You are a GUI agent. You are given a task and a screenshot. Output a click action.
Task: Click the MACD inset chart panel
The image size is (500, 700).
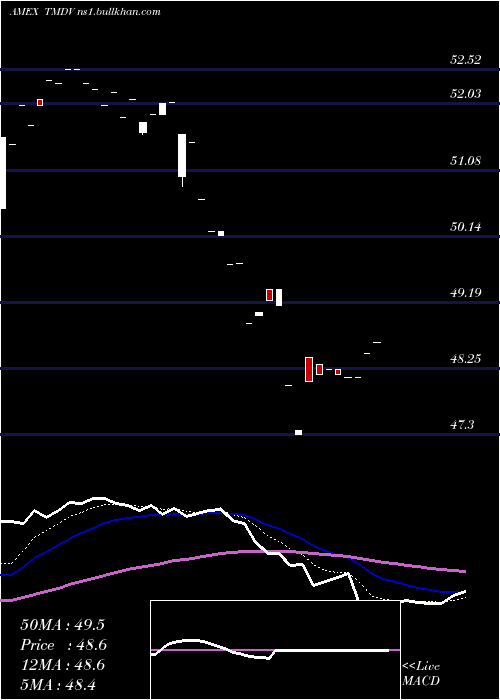click(275, 650)
